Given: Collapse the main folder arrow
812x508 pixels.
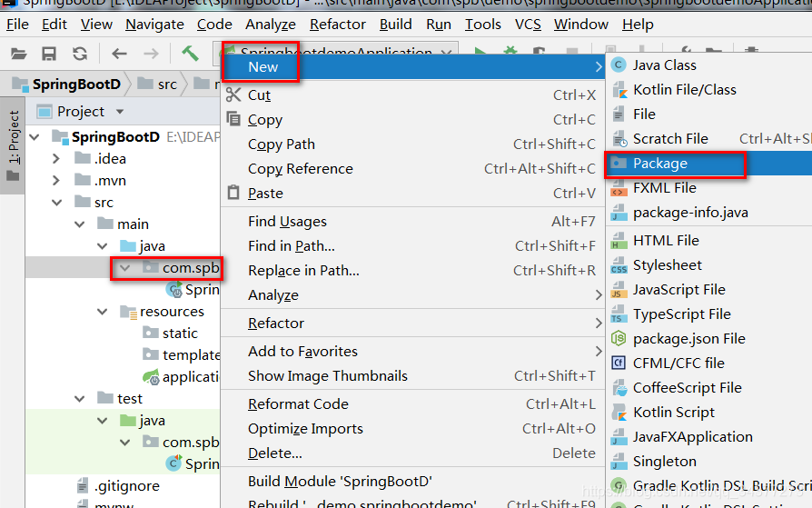Looking at the screenshot, I should [x=80, y=224].
